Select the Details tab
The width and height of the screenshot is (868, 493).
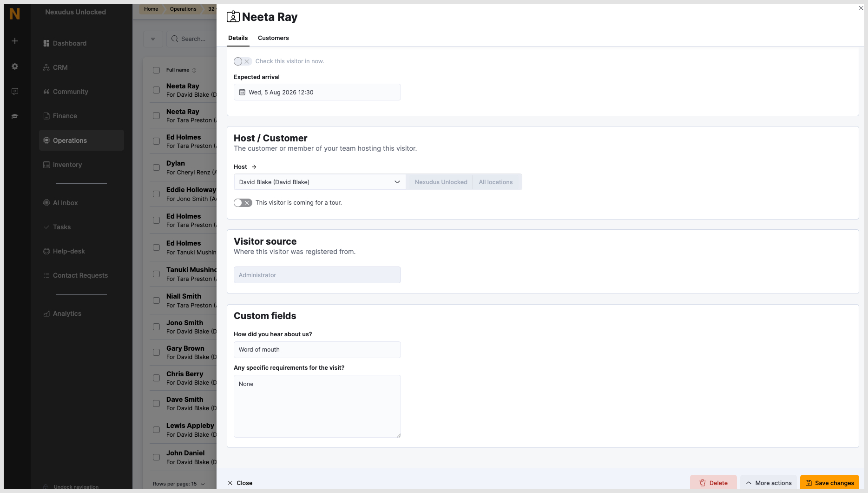tap(238, 38)
